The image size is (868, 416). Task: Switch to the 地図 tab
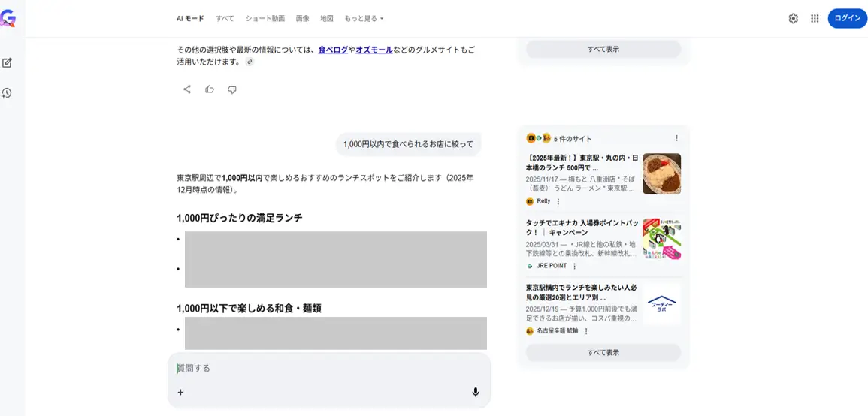tap(327, 18)
